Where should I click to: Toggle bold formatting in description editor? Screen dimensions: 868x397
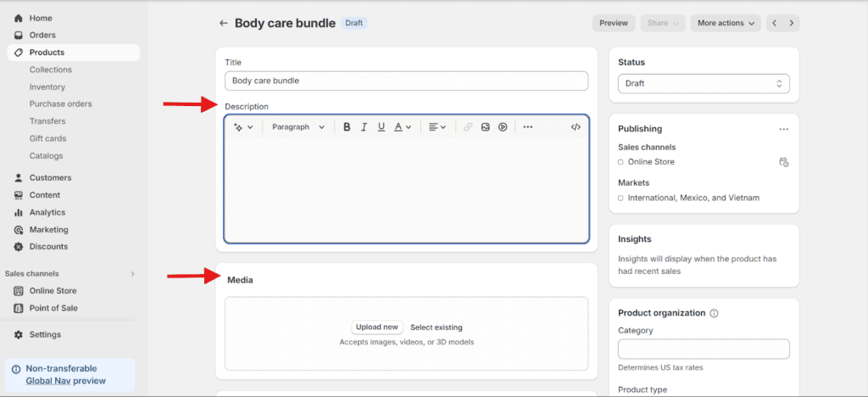click(347, 127)
